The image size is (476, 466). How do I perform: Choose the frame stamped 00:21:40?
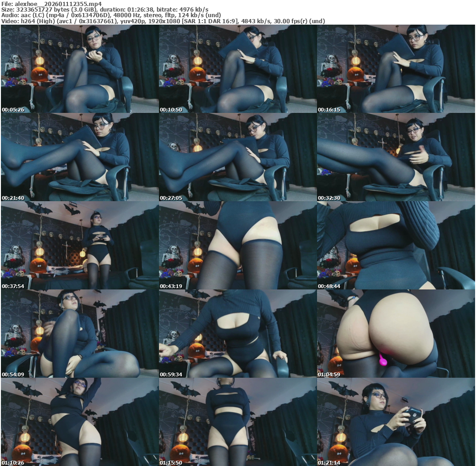[x=79, y=157]
